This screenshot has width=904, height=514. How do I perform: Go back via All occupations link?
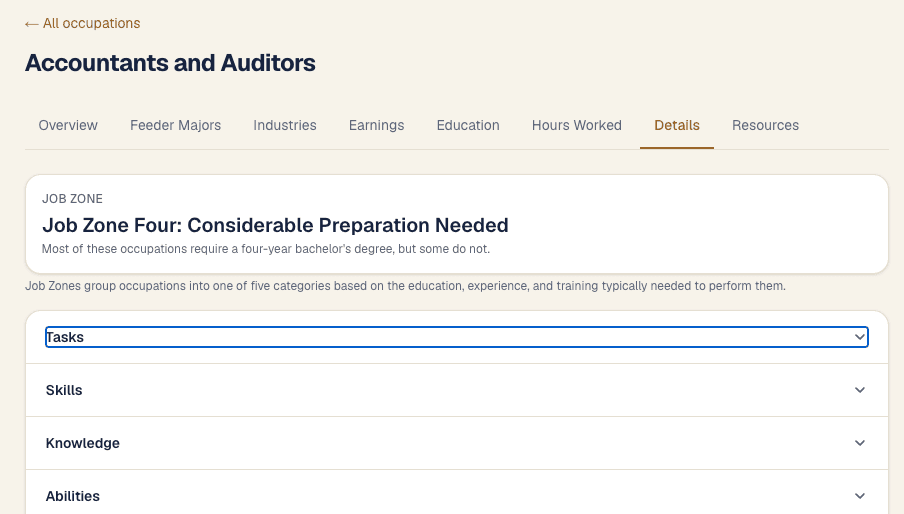[x=82, y=23]
